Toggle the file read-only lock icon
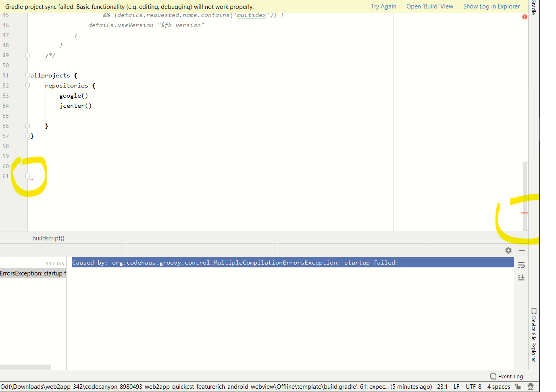 (519, 386)
